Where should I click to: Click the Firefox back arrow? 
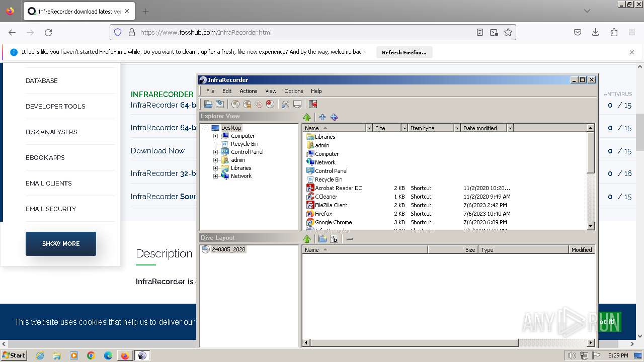12,32
